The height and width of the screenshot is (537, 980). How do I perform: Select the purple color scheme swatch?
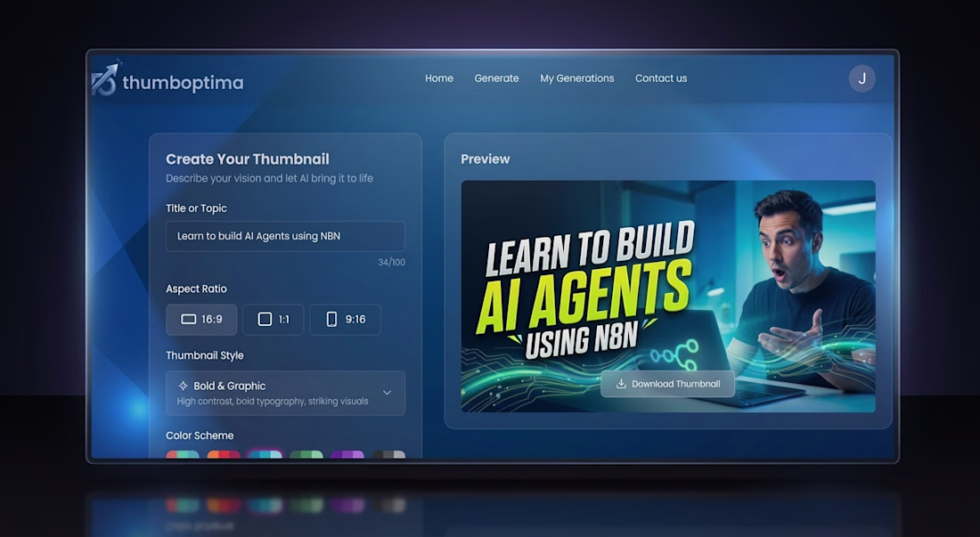coord(347,454)
